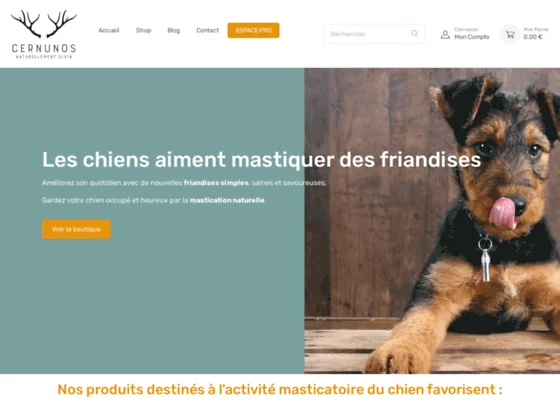Screen dimensions: 560x420
Task: Click the 0,00 € cart total
Action: 533,37
